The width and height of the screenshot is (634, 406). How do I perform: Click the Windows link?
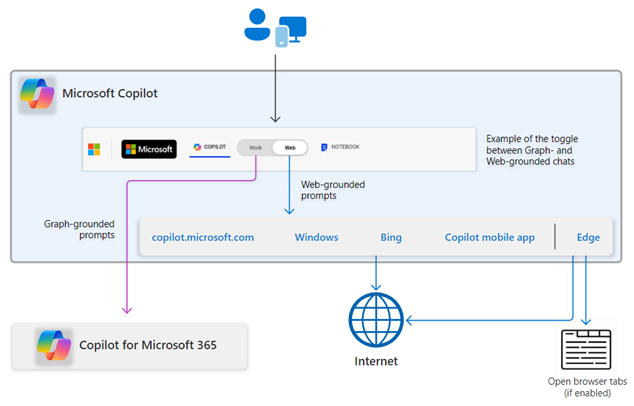(316, 237)
